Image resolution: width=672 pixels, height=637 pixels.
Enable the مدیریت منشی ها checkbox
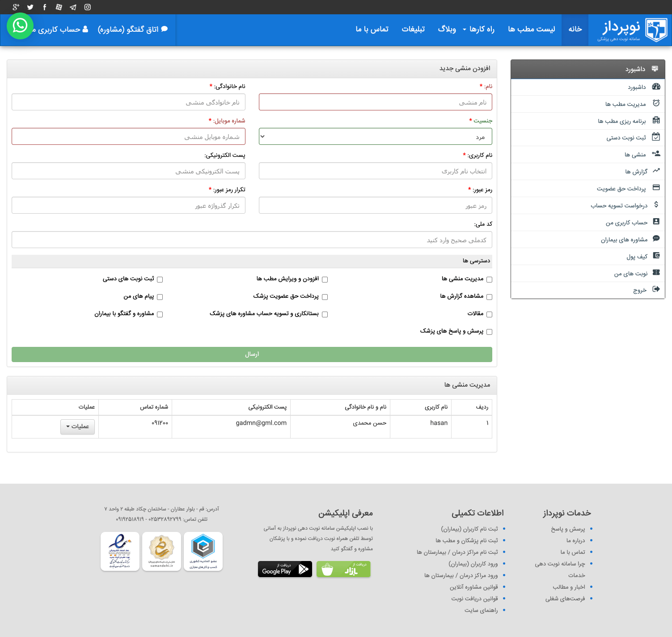[x=489, y=279]
